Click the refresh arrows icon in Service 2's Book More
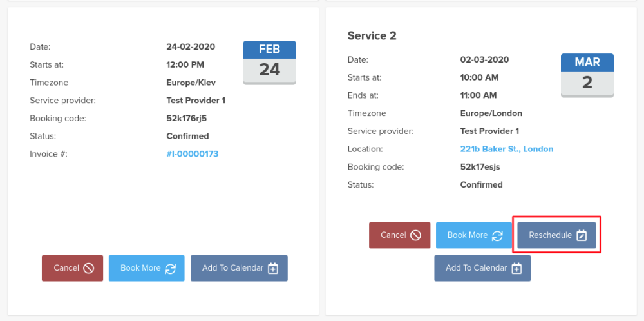This screenshot has height=321, width=644. [497, 235]
